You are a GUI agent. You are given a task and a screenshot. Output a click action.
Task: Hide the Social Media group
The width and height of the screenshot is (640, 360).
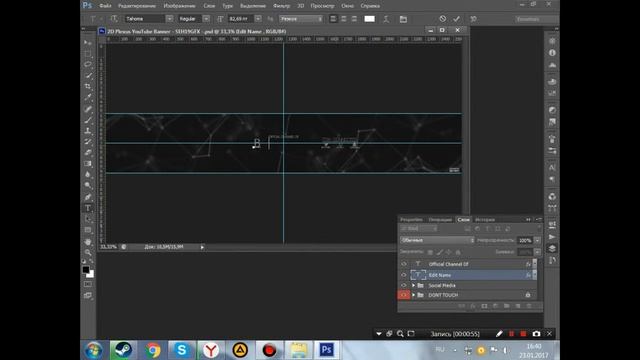[x=404, y=285]
